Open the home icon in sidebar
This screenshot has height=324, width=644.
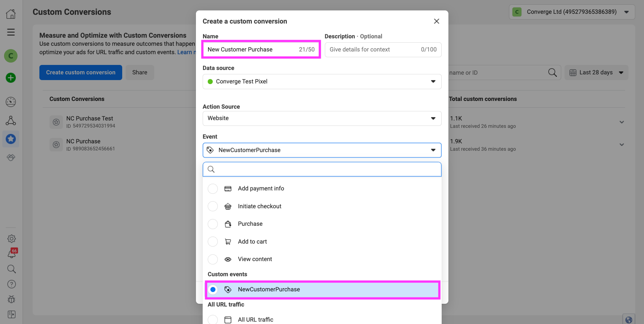click(x=11, y=14)
